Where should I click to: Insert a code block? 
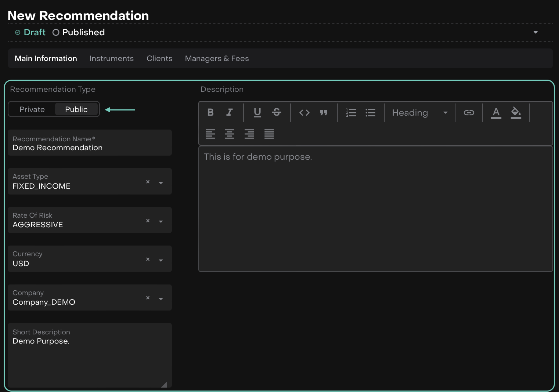point(304,112)
